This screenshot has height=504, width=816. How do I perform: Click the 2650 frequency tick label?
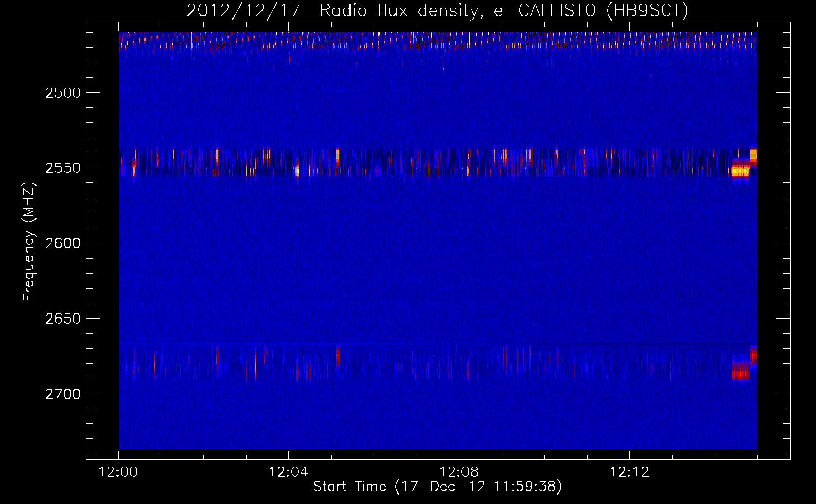[63, 319]
